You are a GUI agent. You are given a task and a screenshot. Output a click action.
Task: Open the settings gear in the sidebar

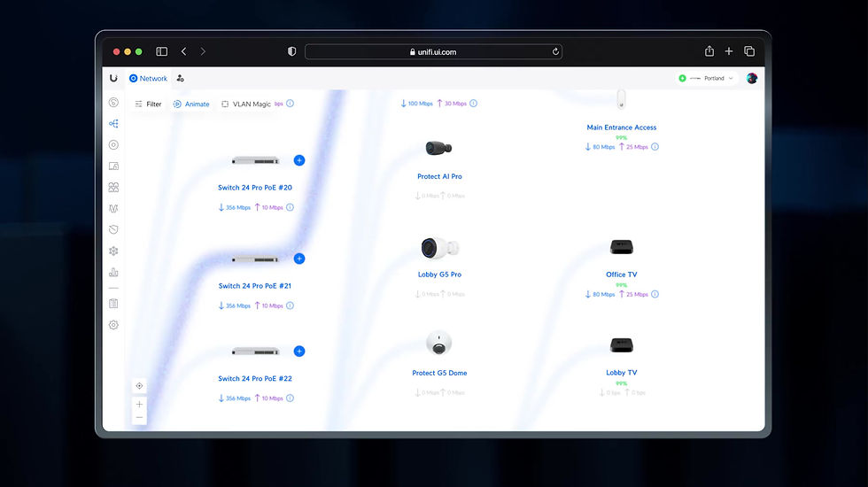[113, 325]
